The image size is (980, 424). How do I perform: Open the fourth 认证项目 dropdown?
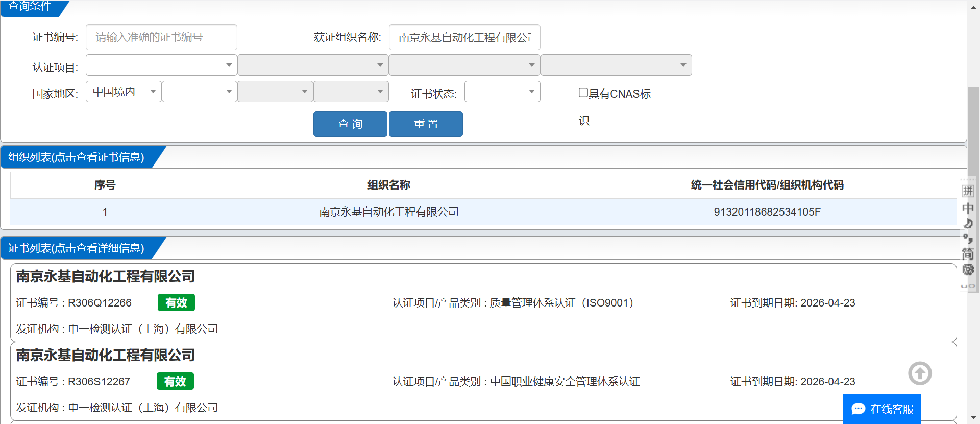616,65
